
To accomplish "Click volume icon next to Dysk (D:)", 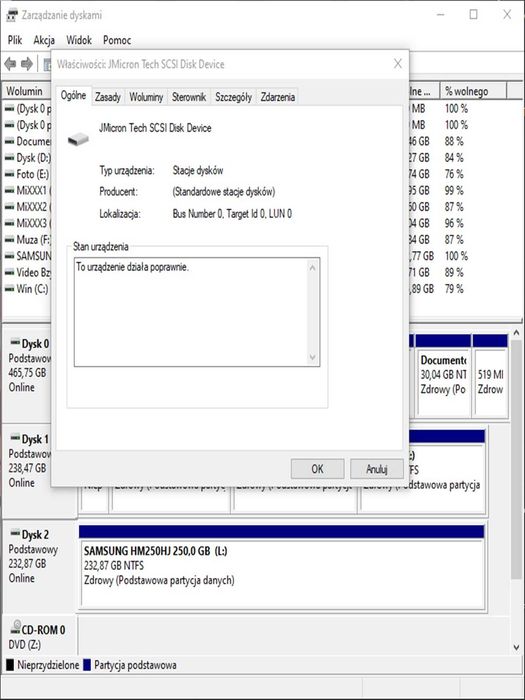I will pyautogui.click(x=9, y=158).
